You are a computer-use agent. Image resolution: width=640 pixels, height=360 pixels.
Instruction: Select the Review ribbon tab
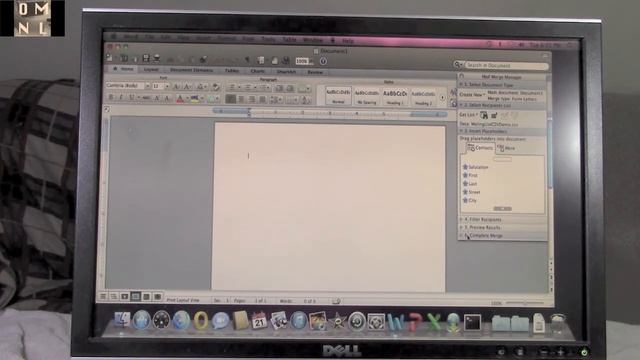(x=315, y=72)
